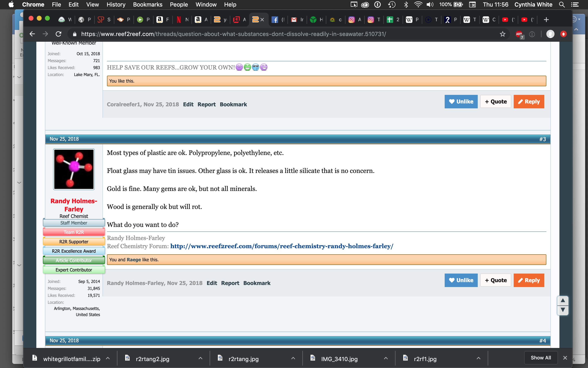588x368 pixels.
Task: Jump to top with up arrow button
Action: (563, 301)
